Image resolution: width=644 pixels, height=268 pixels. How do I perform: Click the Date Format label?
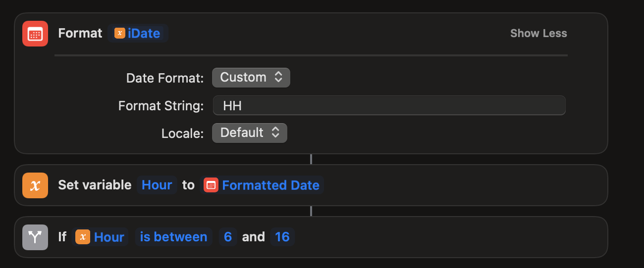tap(165, 78)
